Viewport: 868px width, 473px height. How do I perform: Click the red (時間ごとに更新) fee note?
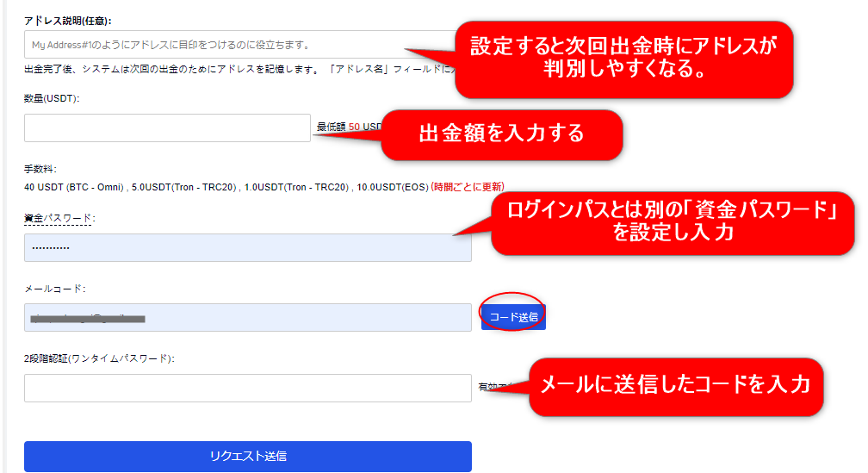(x=467, y=186)
